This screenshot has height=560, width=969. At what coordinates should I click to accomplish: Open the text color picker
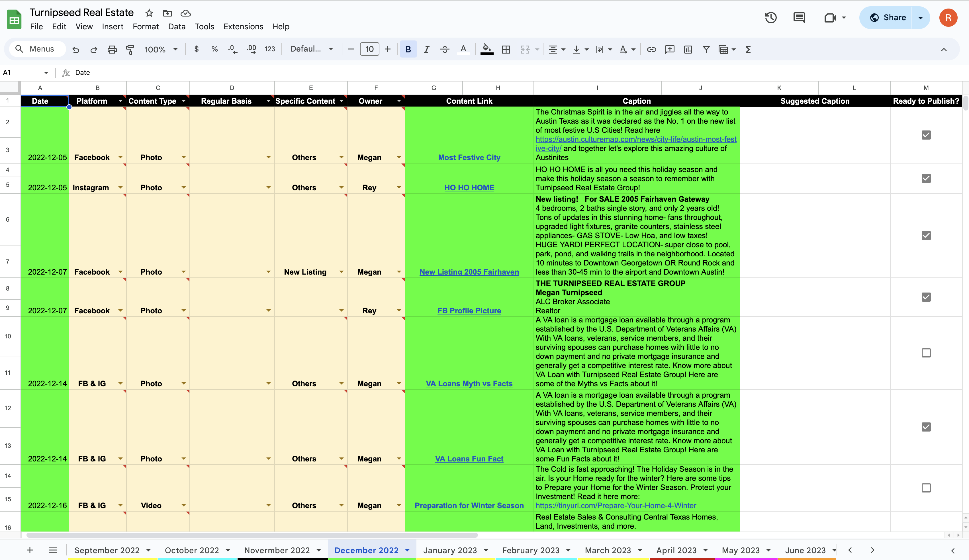click(x=463, y=49)
